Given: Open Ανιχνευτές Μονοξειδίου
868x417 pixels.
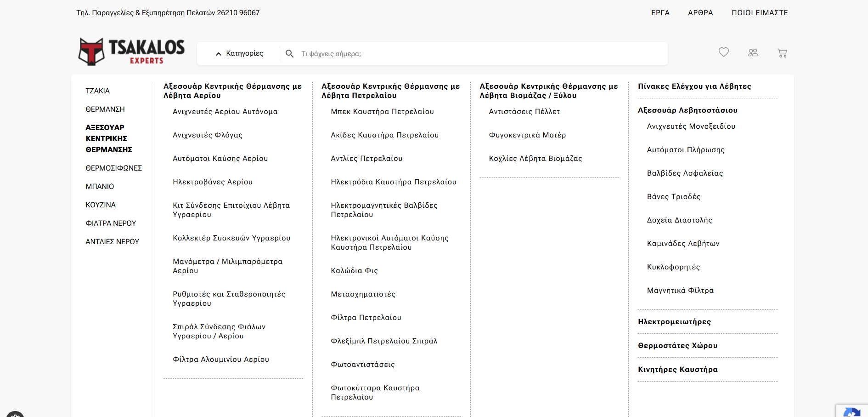Looking at the screenshot, I should pyautogui.click(x=691, y=126).
